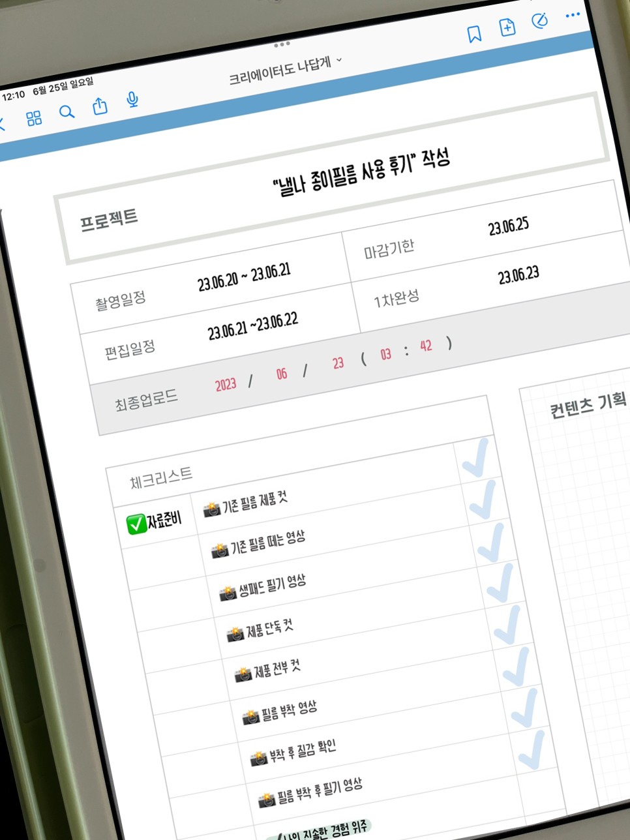
Task: Select the deadline date 23.06.25
Action: (509, 226)
